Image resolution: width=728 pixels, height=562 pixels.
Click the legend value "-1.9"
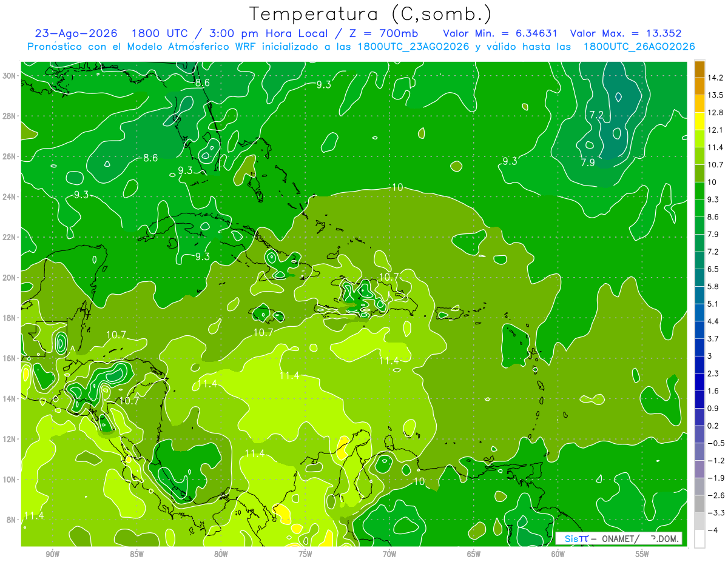(715, 478)
